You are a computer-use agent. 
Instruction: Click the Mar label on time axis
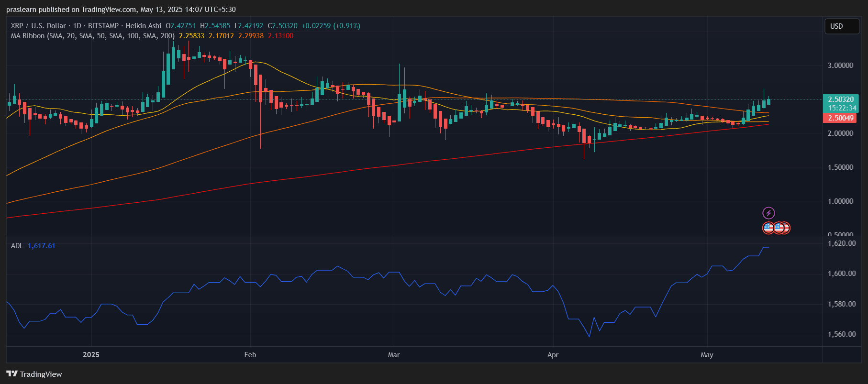(x=393, y=355)
